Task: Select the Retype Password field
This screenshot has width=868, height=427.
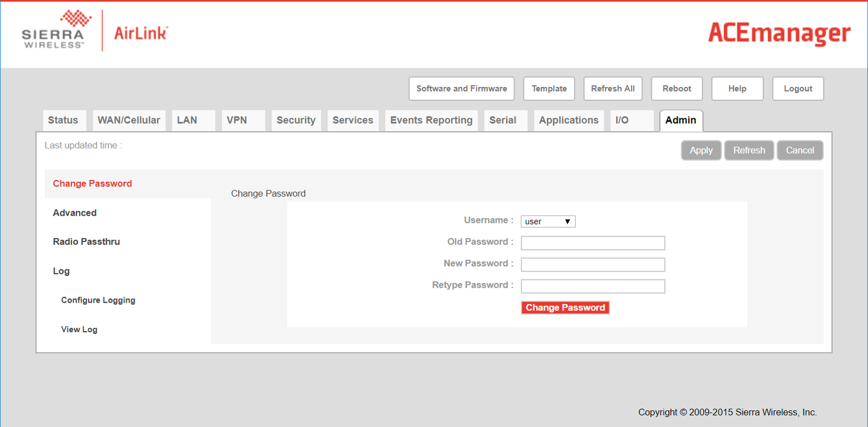Action: [x=593, y=286]
